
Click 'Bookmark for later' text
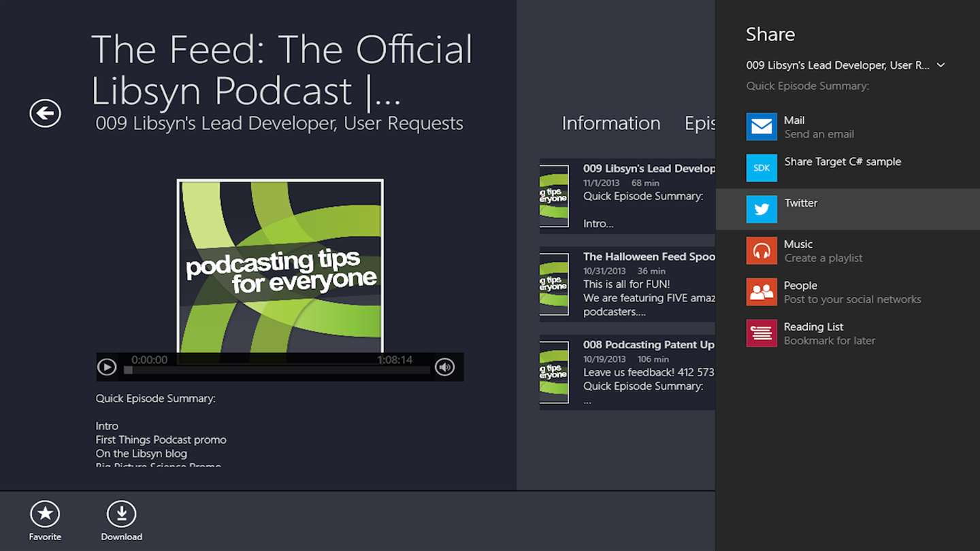[829, 341]
